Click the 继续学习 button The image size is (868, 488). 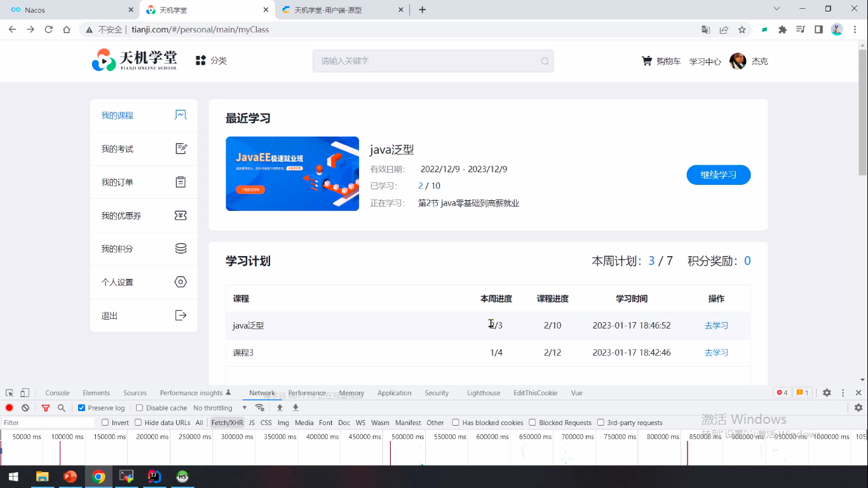click(719, 175)
